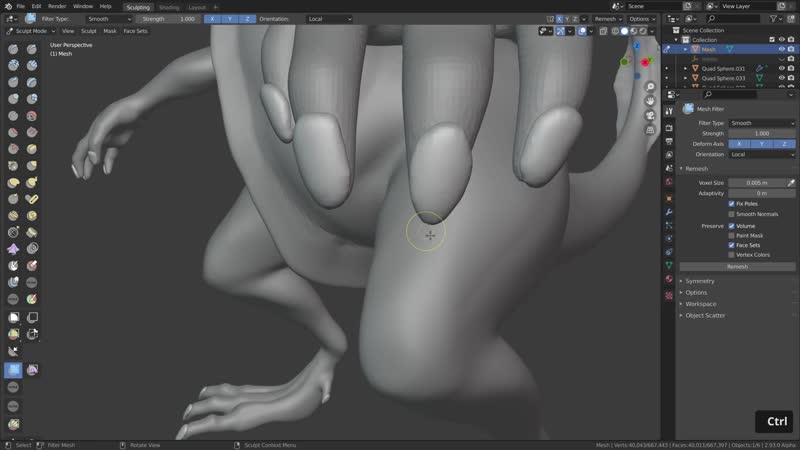
Task: Click the Voxel Size value field
Action: 757,183
